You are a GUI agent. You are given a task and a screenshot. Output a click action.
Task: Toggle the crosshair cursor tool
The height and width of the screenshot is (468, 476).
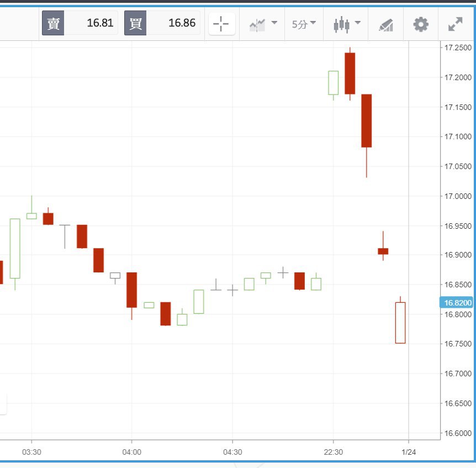(221, 24)
